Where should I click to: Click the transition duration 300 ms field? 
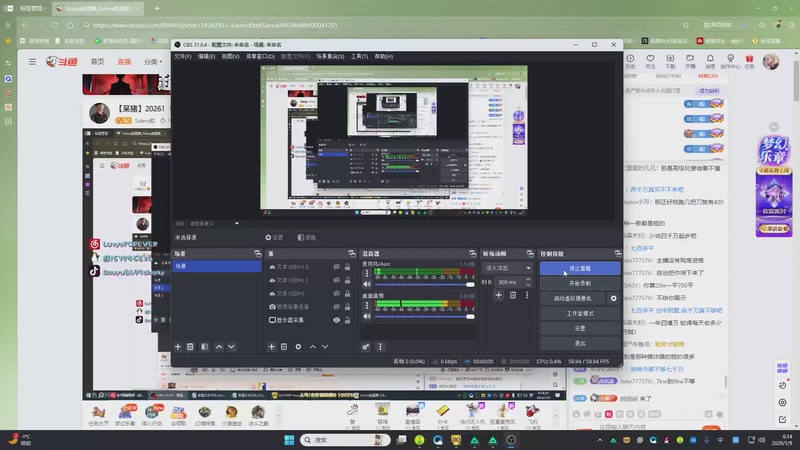coord(509,282)
